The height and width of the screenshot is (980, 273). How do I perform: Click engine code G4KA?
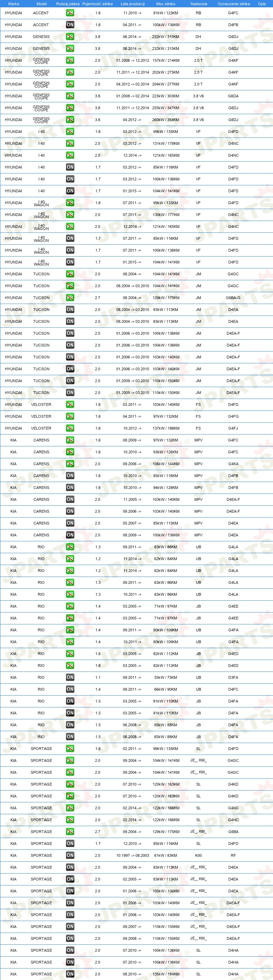(233, 464)
